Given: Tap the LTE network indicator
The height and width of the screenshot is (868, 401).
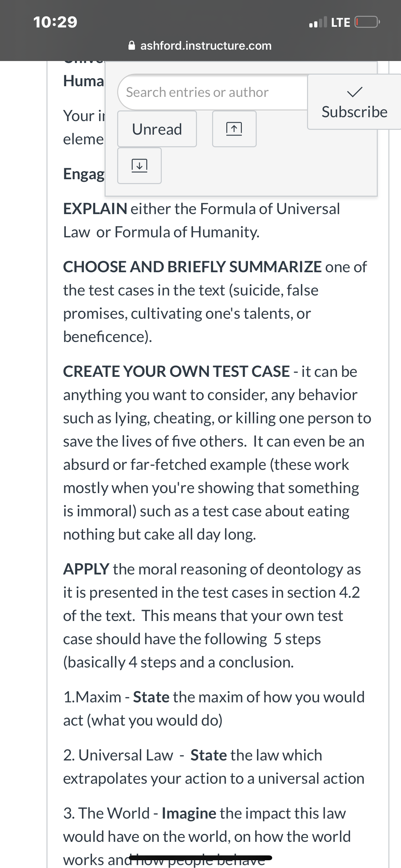Looking at the screenshot, I should pyautogui.click(x=341, y=22).
